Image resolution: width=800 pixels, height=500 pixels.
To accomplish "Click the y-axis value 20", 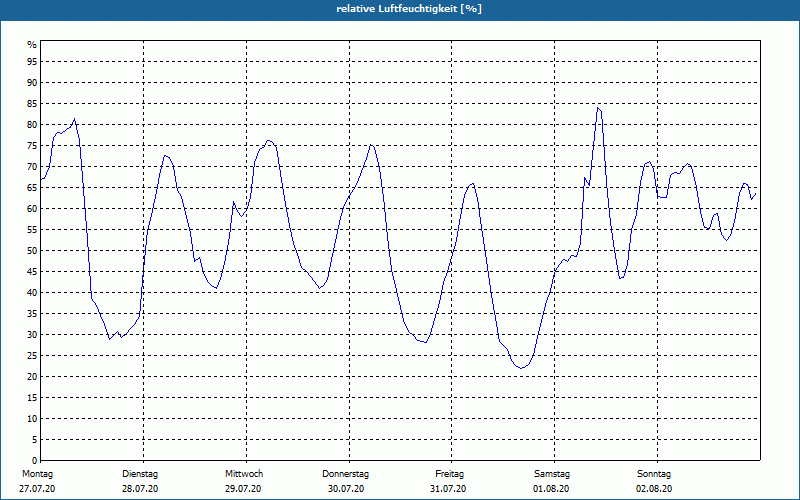I will point(32,377).
